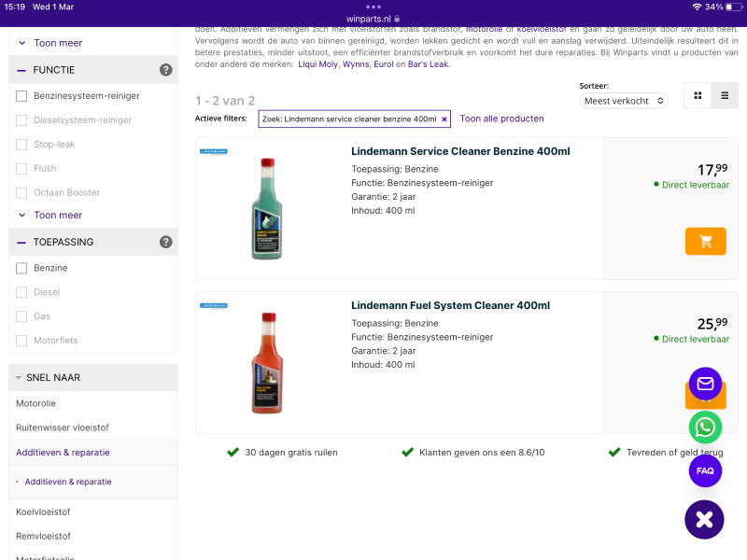Close the floating contact menu
The image size is (747, 560).
pyautogui.click(x=704, y=519)
